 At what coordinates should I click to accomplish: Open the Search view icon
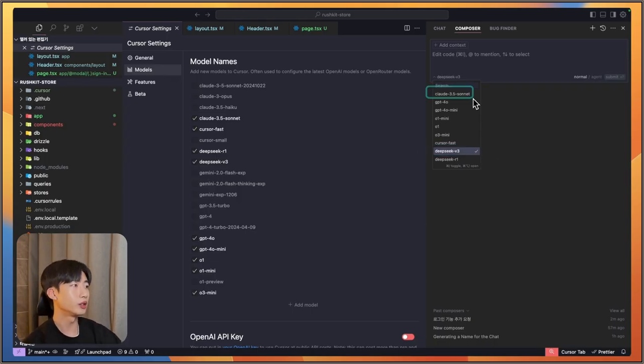(52, 28)
